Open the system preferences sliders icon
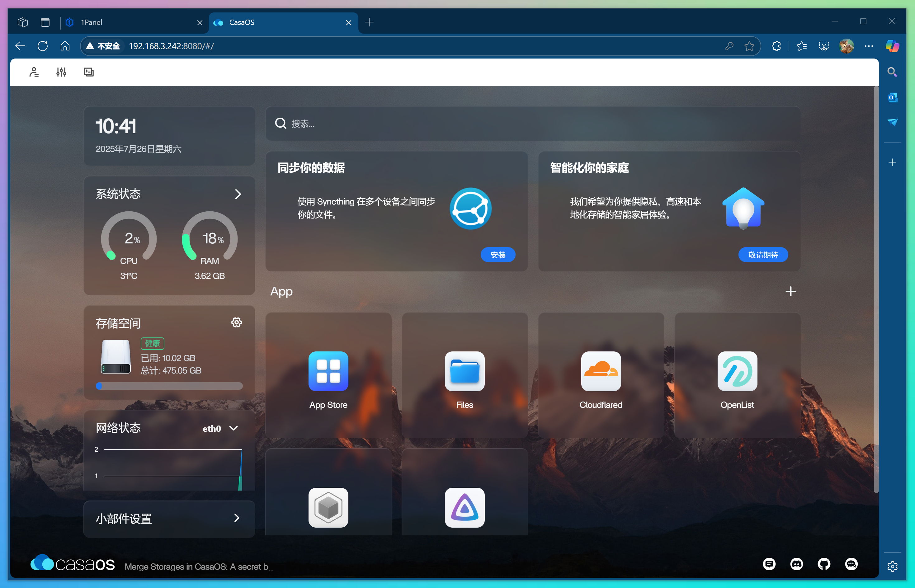Viewport: 915px width, 588px height. coord(61,72)
